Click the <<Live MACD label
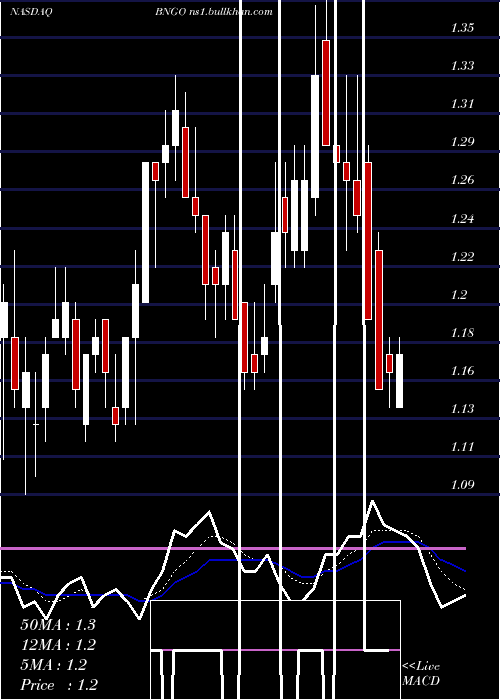This screenshot has width=500, height=700. click(x=421, y=673)
